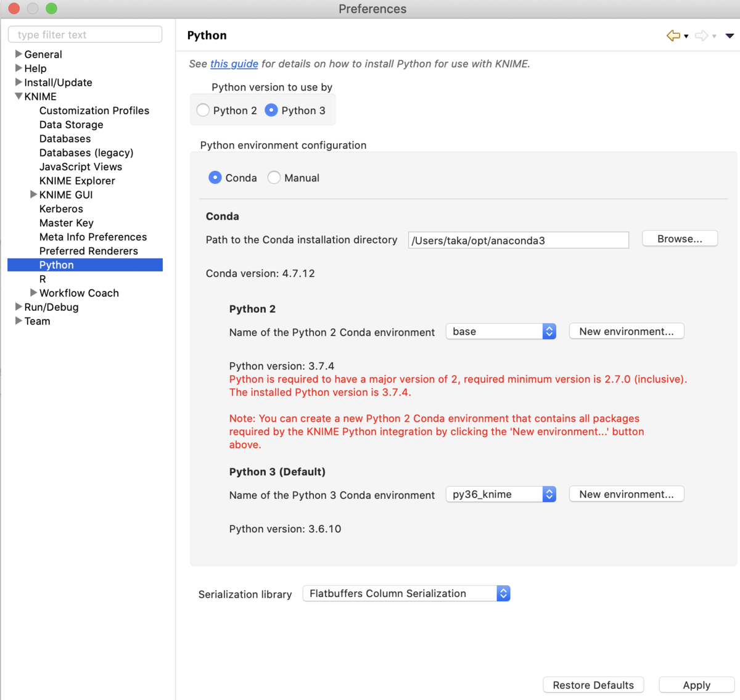Image resolution: width=740 pixels, height=700 pixels.
Task: Select Databases preferences
Action: pyautogui.click(x=65, y=139)
